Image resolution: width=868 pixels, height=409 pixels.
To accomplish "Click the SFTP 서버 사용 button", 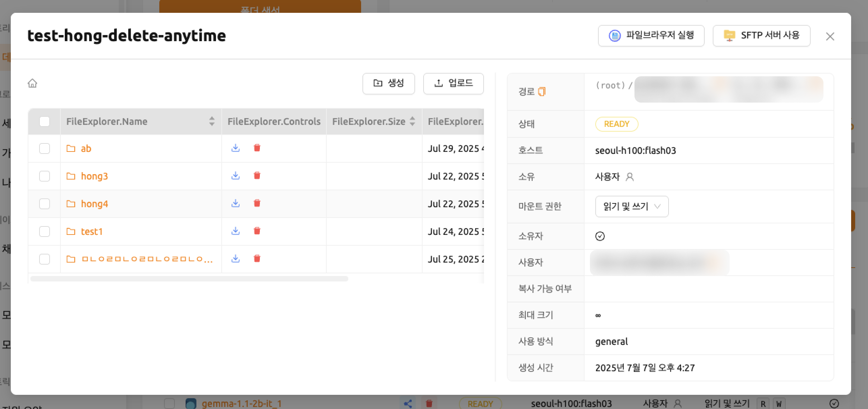I will tap(761, 35).
